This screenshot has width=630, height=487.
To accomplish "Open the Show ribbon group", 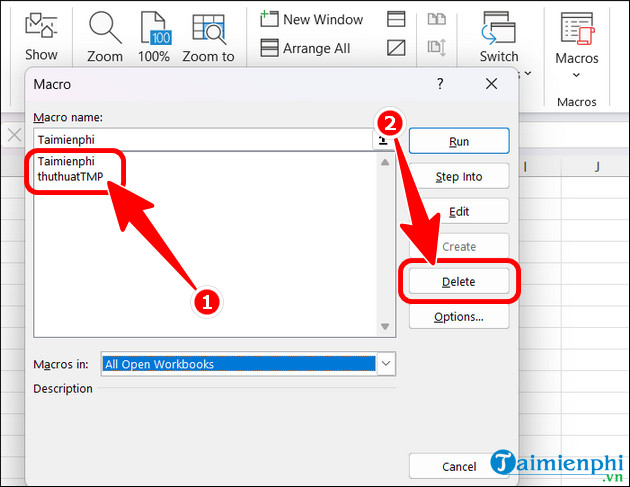I will pyautogui.click(x=41, y=37).
